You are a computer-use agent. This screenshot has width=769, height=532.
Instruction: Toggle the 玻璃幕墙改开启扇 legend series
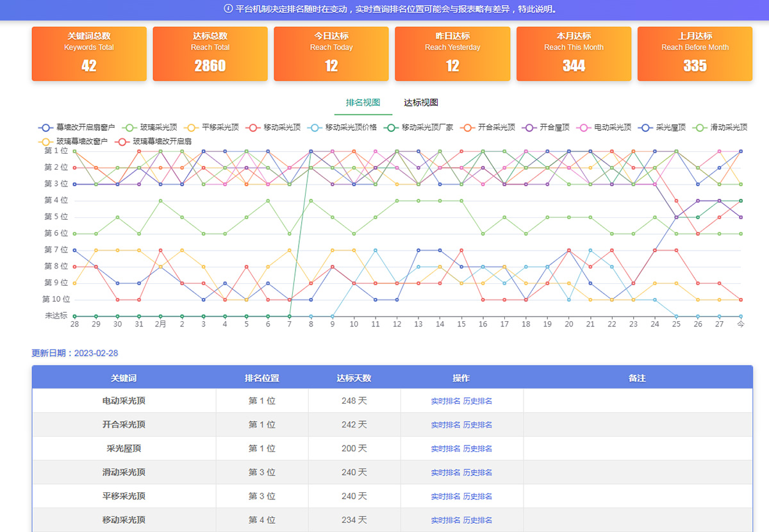153,141
